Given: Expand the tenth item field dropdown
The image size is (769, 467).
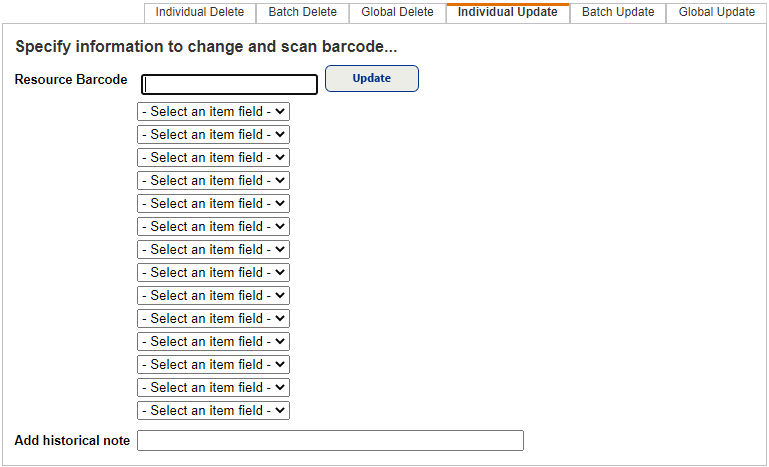Looking at the screenshot, I should 213,319.
